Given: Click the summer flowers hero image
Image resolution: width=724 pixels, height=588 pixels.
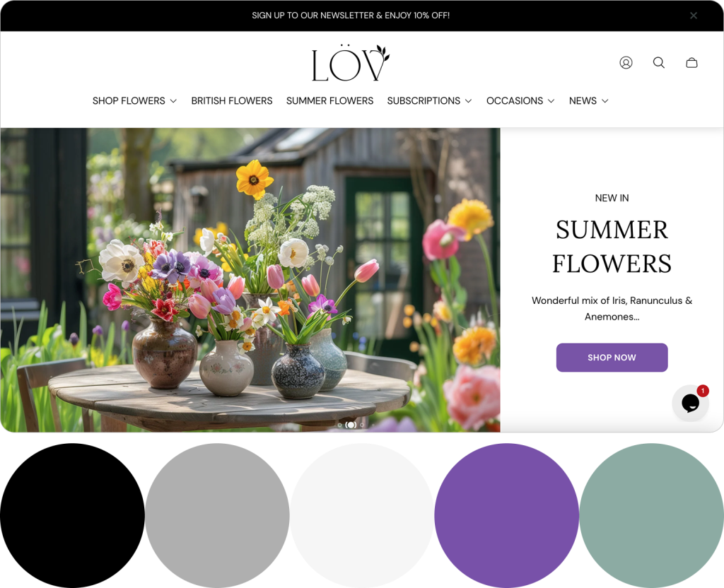Looking at the screenshot, I should pos(250,280).
